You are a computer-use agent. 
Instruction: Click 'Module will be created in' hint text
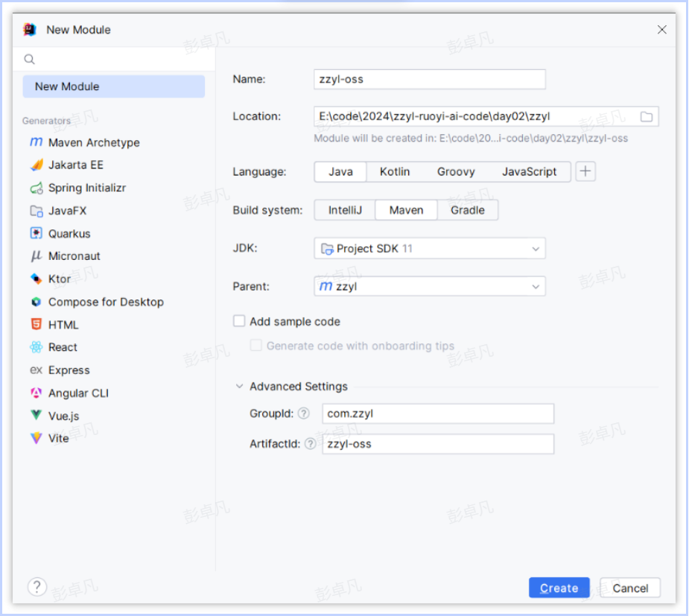[x=471, y=139]
